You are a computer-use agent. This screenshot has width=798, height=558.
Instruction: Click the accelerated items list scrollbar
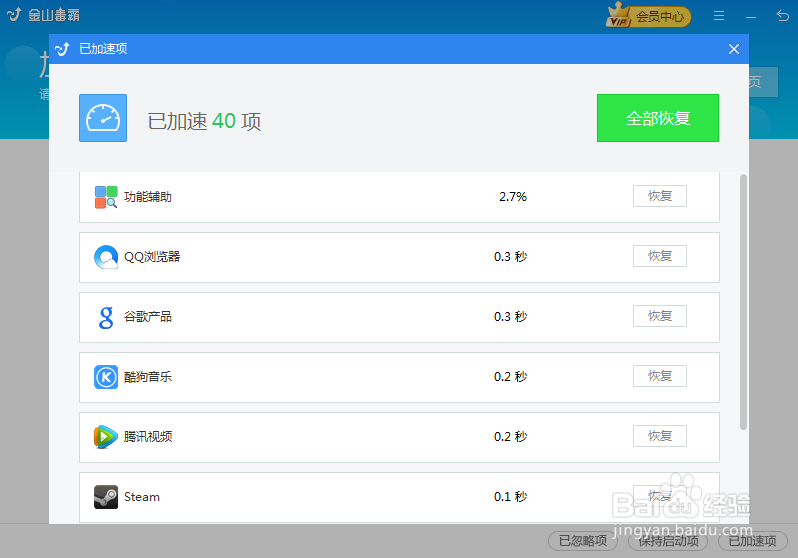tap(743, 302)
